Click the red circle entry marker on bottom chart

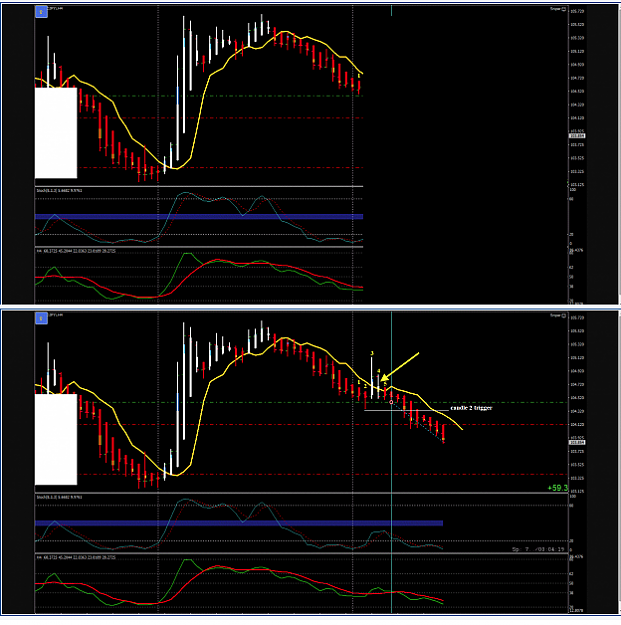coord(391,403)
